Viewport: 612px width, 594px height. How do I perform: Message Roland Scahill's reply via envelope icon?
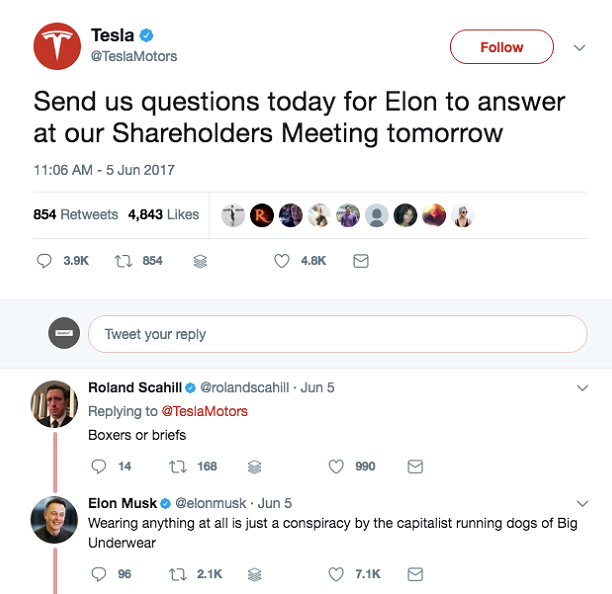(415, 466)
